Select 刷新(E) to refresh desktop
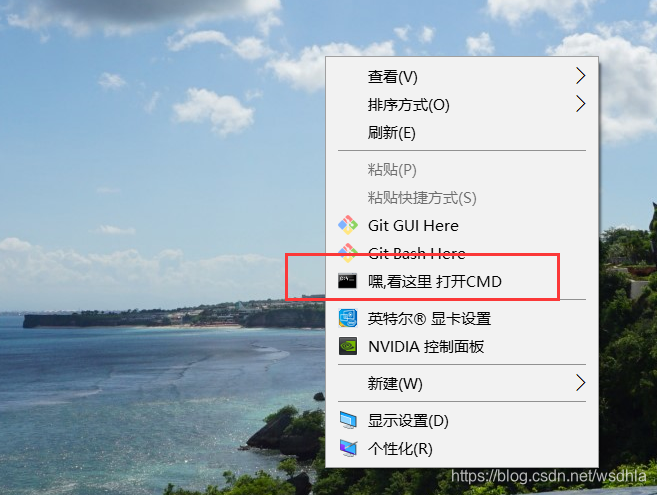657x495 pixels. (x=462, y=133)
